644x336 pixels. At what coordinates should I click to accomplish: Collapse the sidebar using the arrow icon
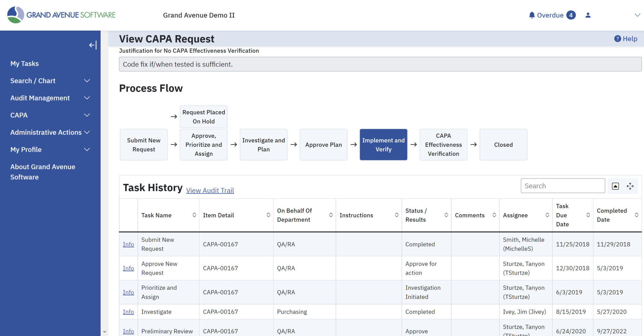click(x=92, y=45)
